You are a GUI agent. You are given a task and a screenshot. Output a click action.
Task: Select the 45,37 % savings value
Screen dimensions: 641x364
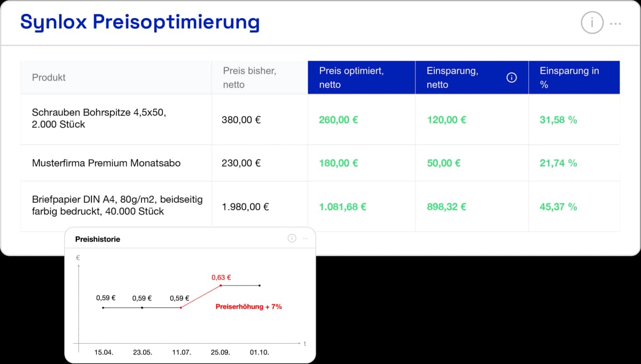[x=558, y=207]
